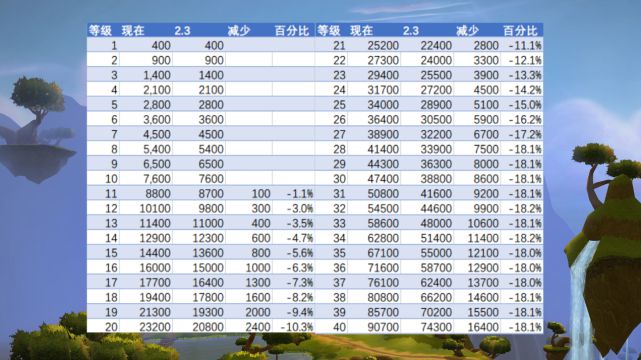Screen dimensions: 641x360
Task: Select the 5,400 cell in level 8 row
Action: coord(157,149)
